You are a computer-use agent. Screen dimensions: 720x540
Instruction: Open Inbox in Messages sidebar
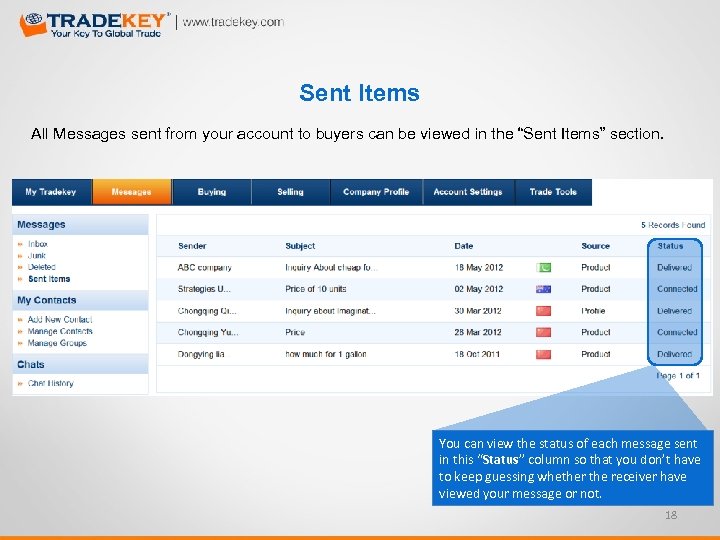38,244
